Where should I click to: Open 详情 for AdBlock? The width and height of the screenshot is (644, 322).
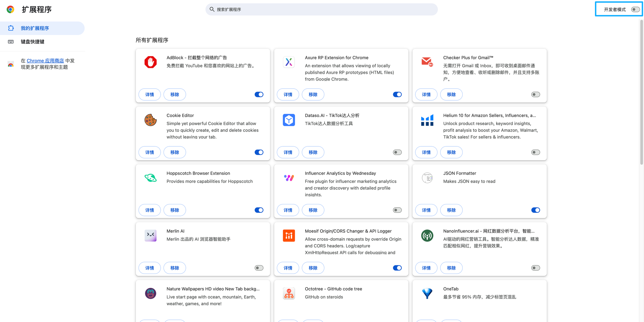149,94
